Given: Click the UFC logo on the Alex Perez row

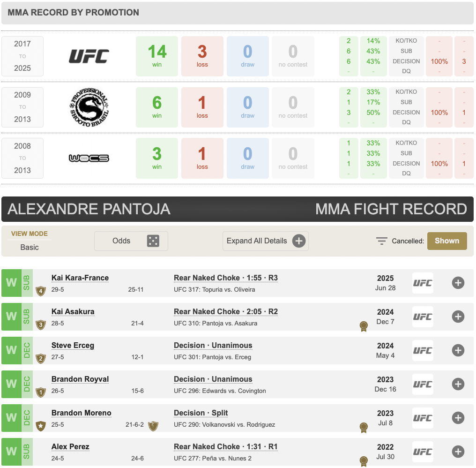Looking at the screenshot, I should coord(423,452).
